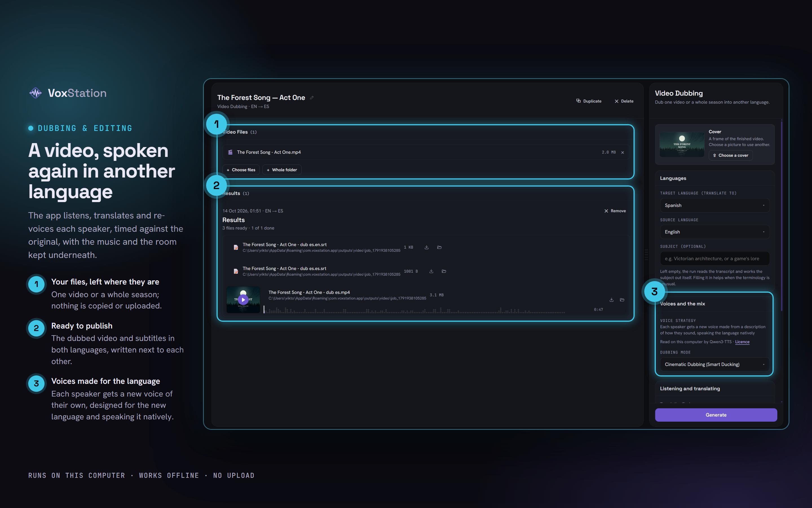Open containing folder of dub es.mp4
The image size is (812, 508).
622,300
